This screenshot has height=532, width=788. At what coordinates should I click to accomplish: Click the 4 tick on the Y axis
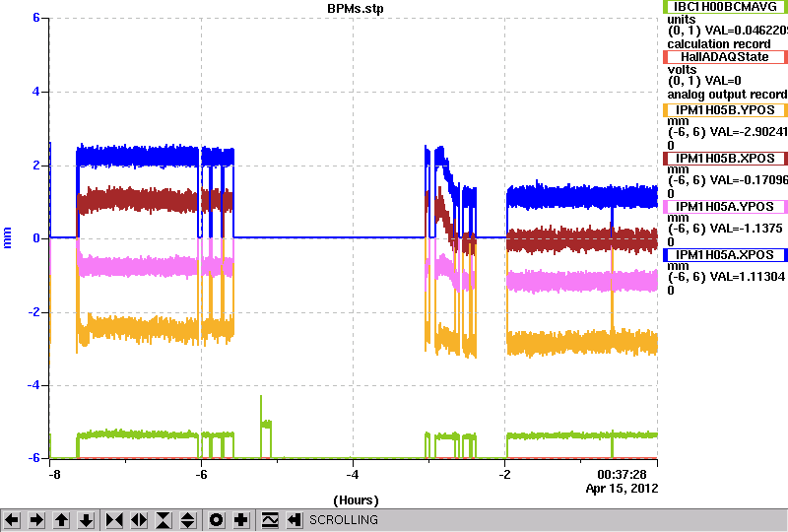pos(36,92)
